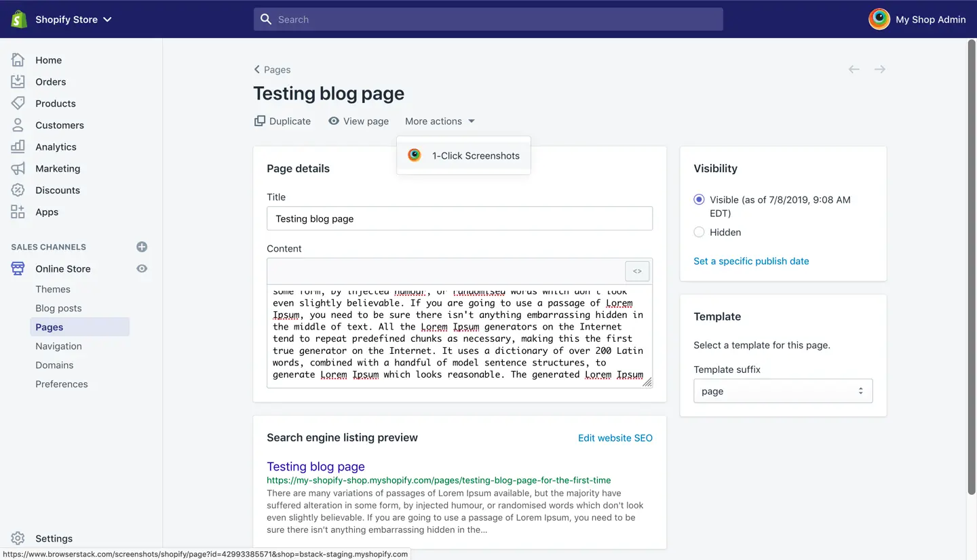This screenshot has width=977, height=560.
Task: Click the Home icon in sidebar
Action: pos(18,60)
